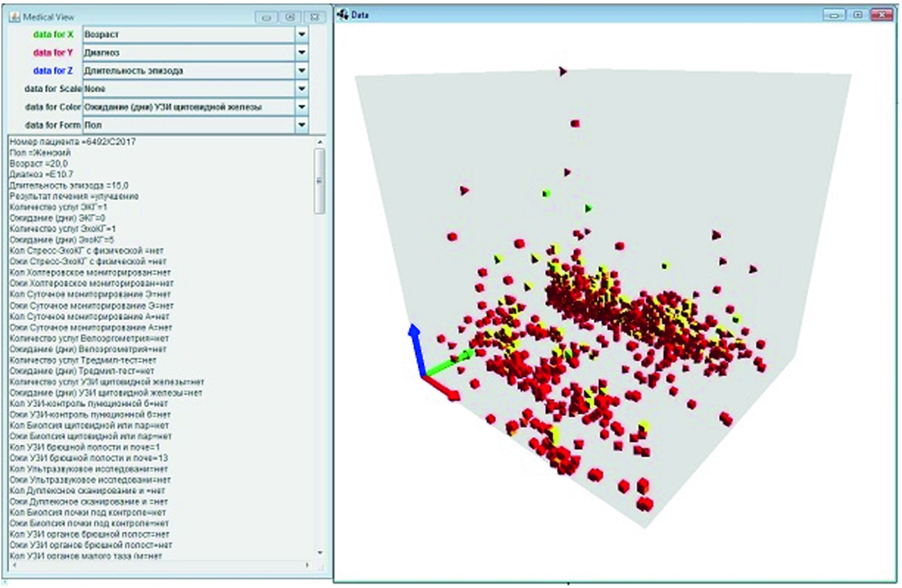The height and width of the screenshot is (588, 902).
Task: Select the line 'Номер пациента =6492/С2017'
Action: tap(73, 142)
